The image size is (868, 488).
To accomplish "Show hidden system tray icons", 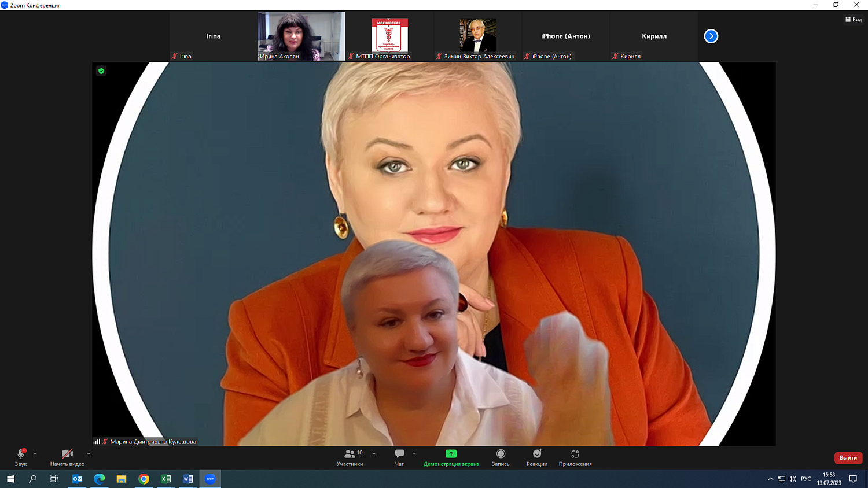I will click(770, 479).
